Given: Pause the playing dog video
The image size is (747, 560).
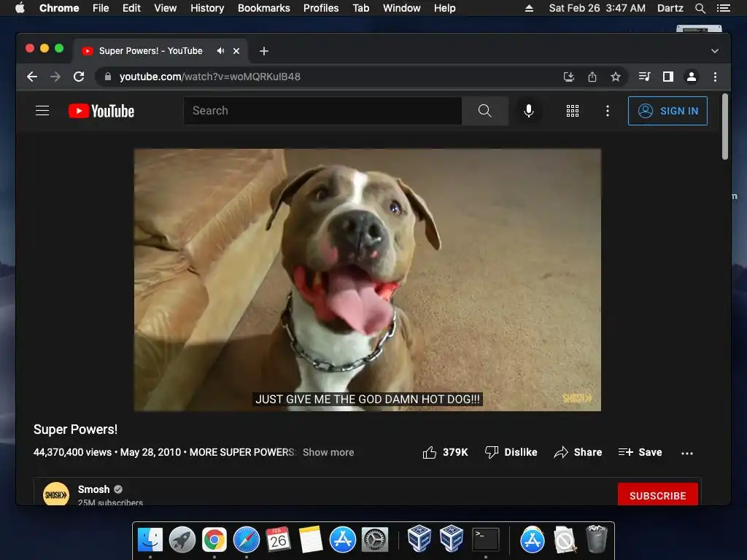Looking at the screenshot, I should [x=368, y=279].
